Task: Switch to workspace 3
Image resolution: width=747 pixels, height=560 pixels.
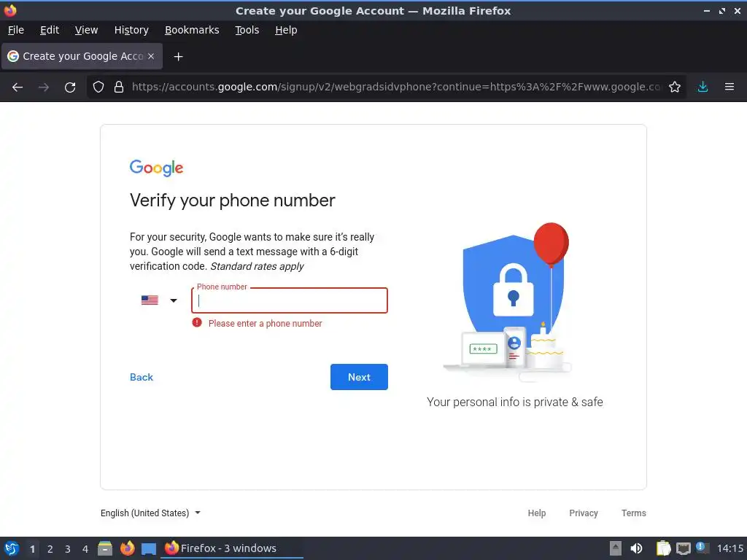Action: pos(68,549)
